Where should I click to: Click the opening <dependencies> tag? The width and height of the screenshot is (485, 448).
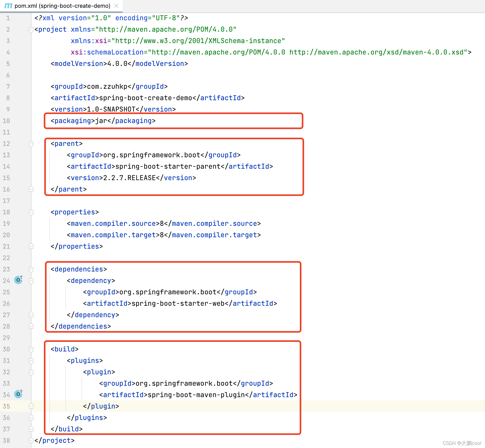coord(79,269)
